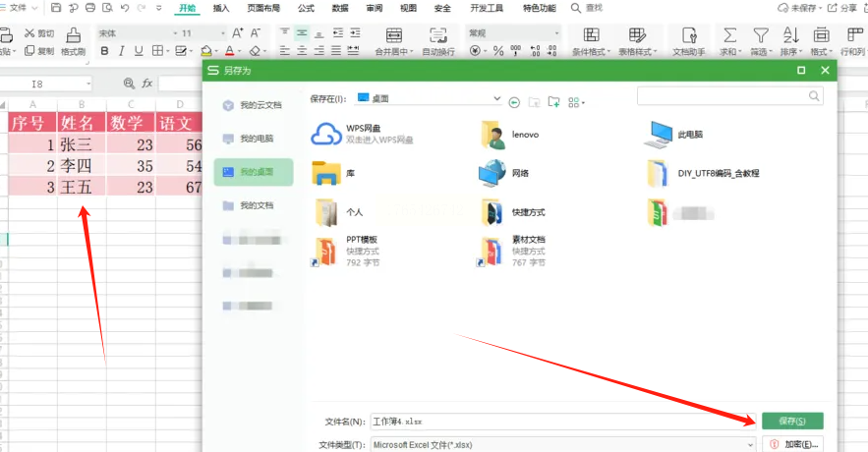The height and width of the screenshot is (452, 868).
Task: Click the file name field 工作簿4.xlsx
Action: click(x=563, y=422)
